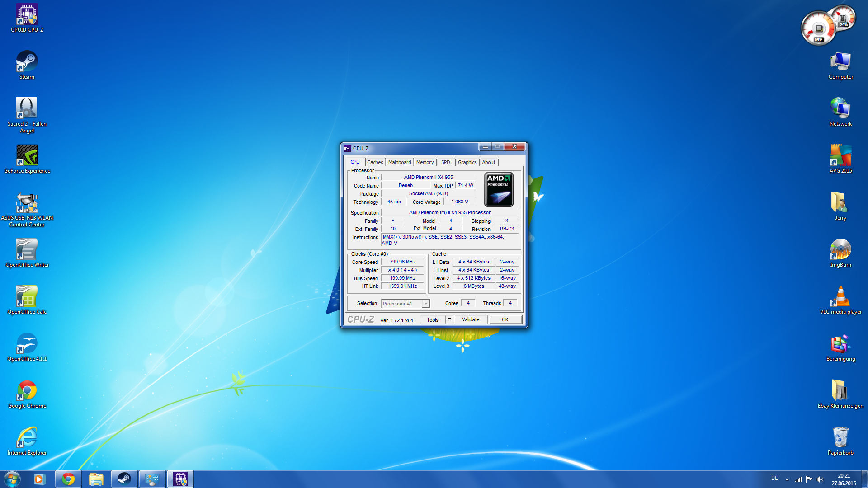Click the volume speaker tray icon
868x488 pixels.
[x=820, y=479]
